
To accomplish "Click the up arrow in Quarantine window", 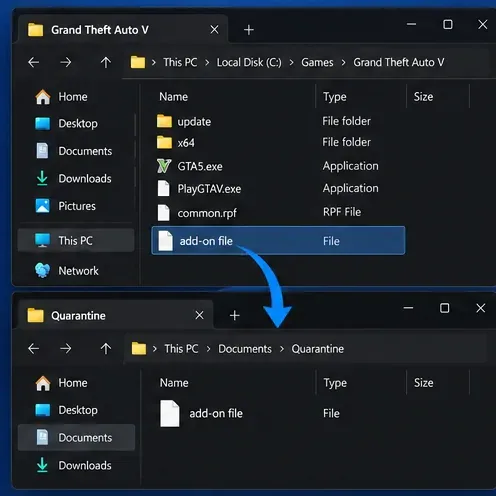I will (106, 349).
